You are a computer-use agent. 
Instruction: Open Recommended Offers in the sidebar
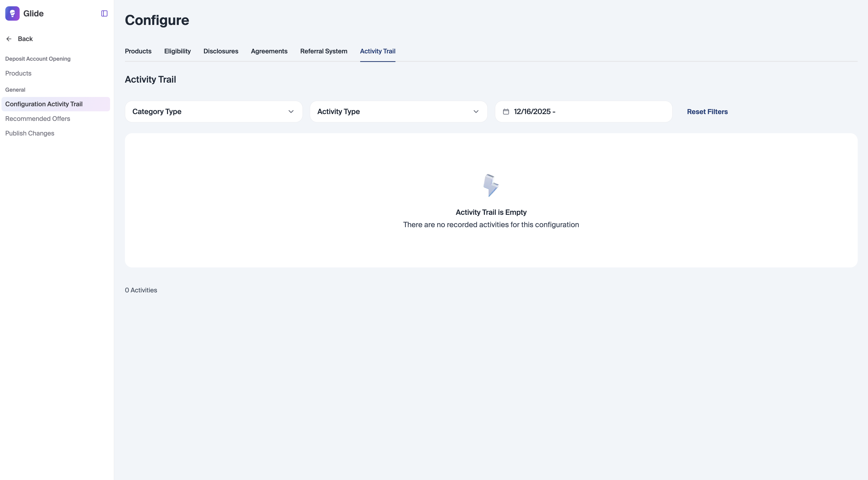tap(38, 119)
